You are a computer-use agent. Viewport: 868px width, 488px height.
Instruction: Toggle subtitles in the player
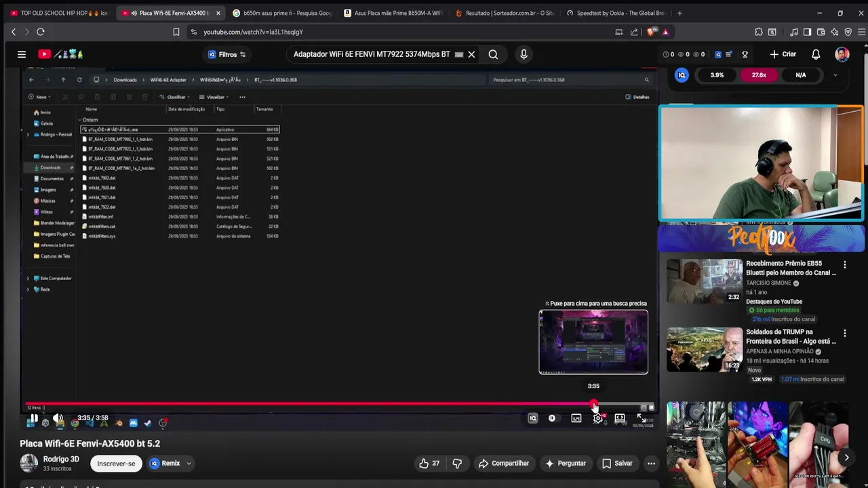(576, 418)
